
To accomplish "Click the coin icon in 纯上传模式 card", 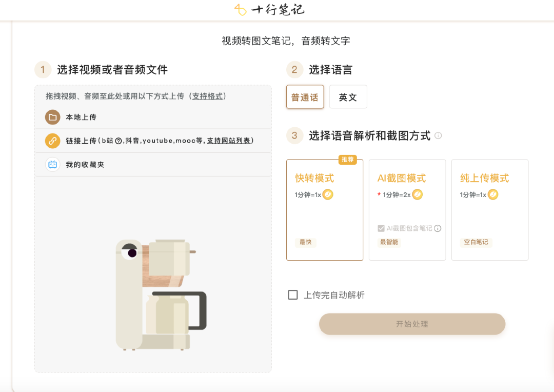I will [x=493, y=195].
